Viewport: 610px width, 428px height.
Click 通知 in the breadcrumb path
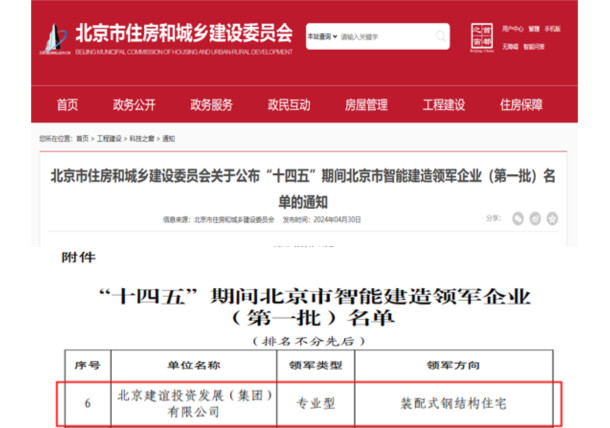(168, 139)
